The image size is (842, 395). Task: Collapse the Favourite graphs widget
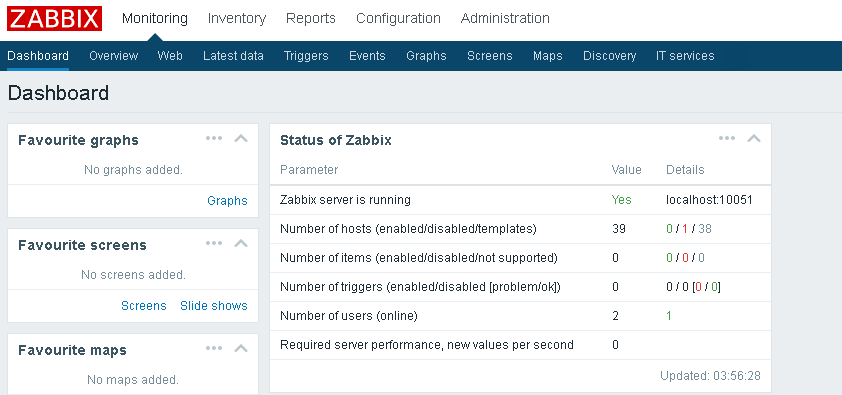[x=241, y=138]
